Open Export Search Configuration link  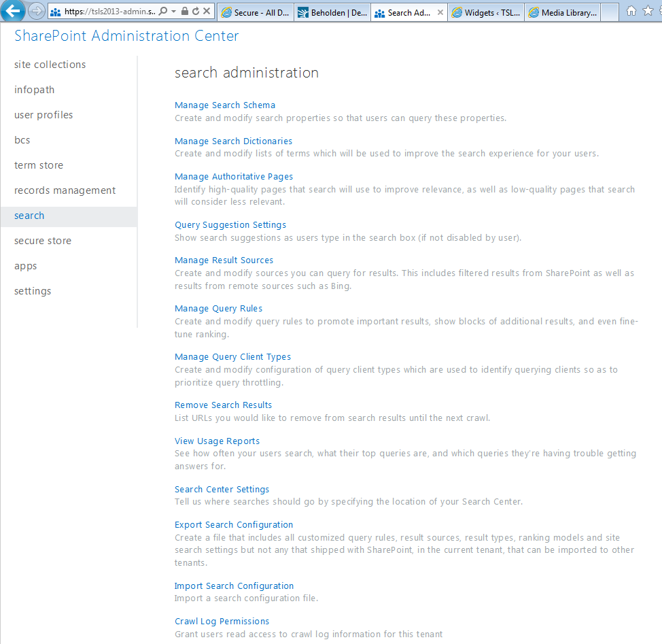(x=234, y=525)
